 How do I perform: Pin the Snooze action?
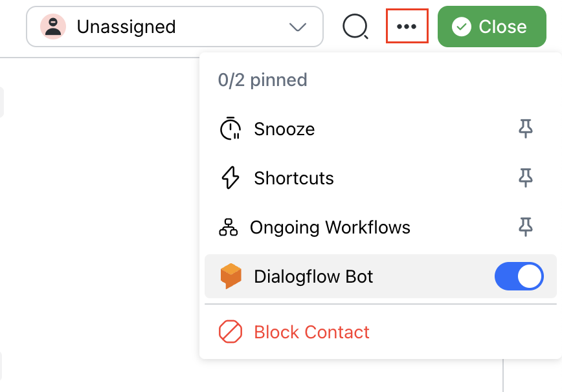point(526,129)
